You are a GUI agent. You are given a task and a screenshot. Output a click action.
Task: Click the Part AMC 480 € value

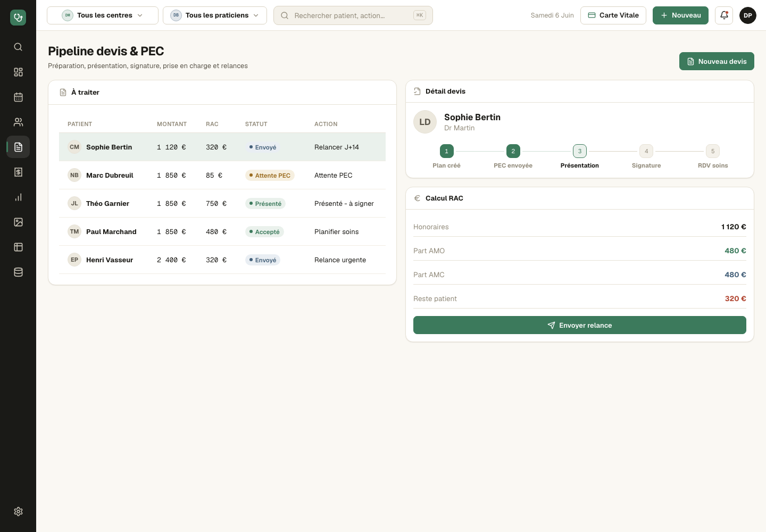(736, 275)
